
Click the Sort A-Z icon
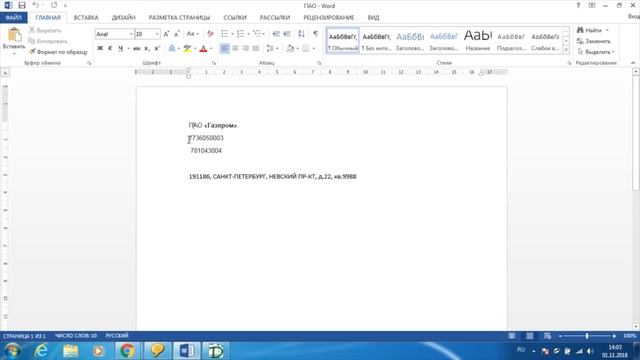[x=301, y=34]
